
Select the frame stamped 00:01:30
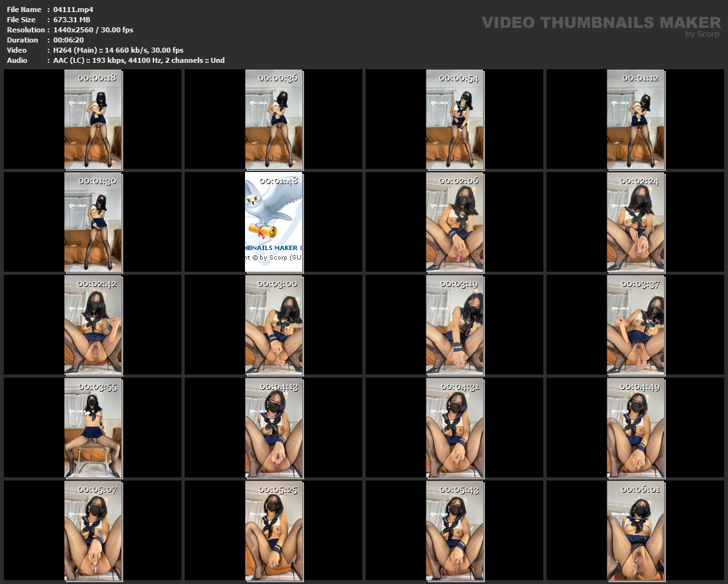coord(93,222)
